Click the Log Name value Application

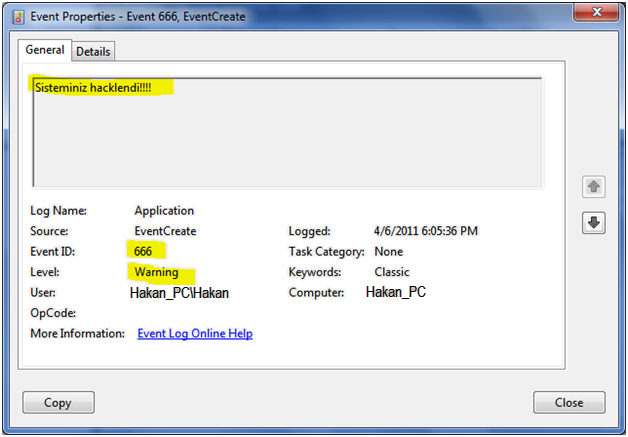pos(164,210)
